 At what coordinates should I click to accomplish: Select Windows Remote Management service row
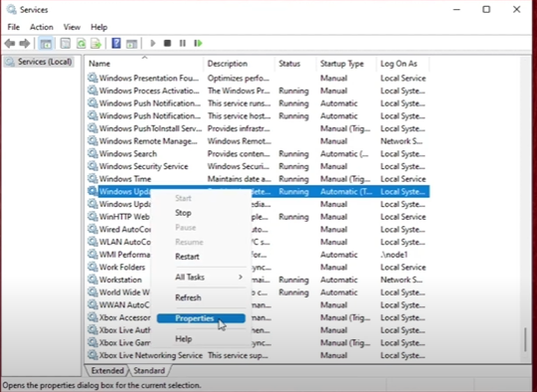tap(258, 141)
